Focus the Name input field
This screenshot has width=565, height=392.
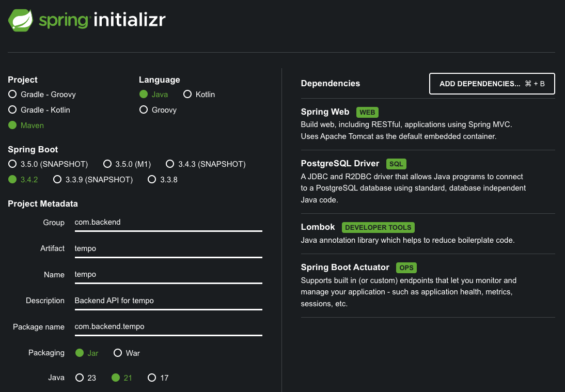(168, 275)
